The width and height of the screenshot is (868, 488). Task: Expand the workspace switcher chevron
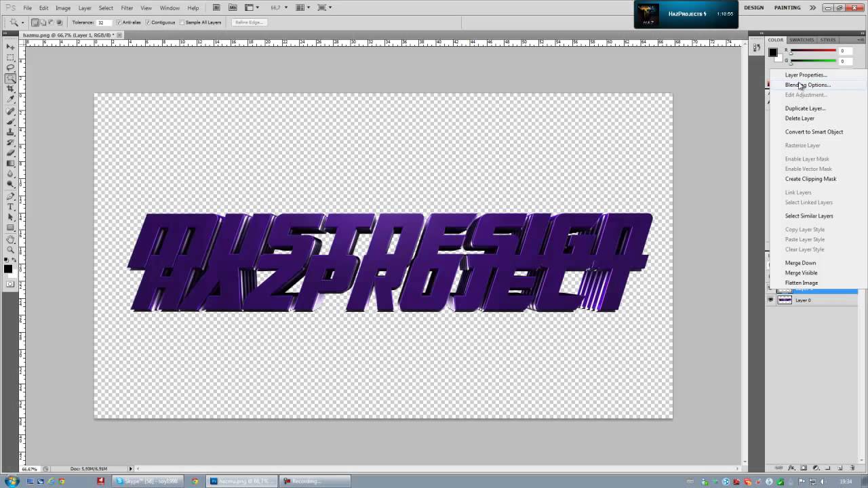812,7
